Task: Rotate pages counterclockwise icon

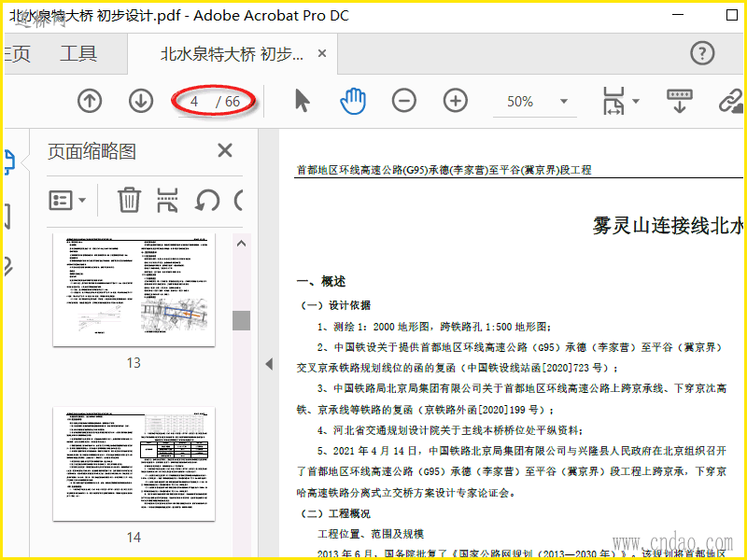Action: click(207, 200)
